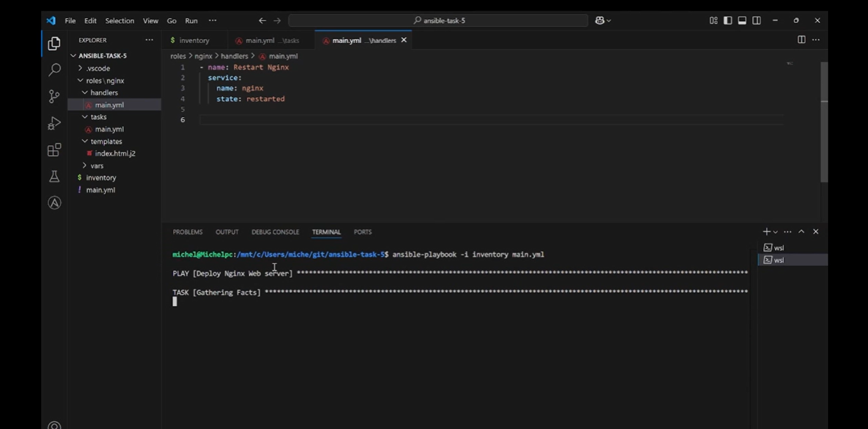This screenshot has width=868, height=429.
Task: Open the index.html.j2 template file
Action: click(115, 154)
